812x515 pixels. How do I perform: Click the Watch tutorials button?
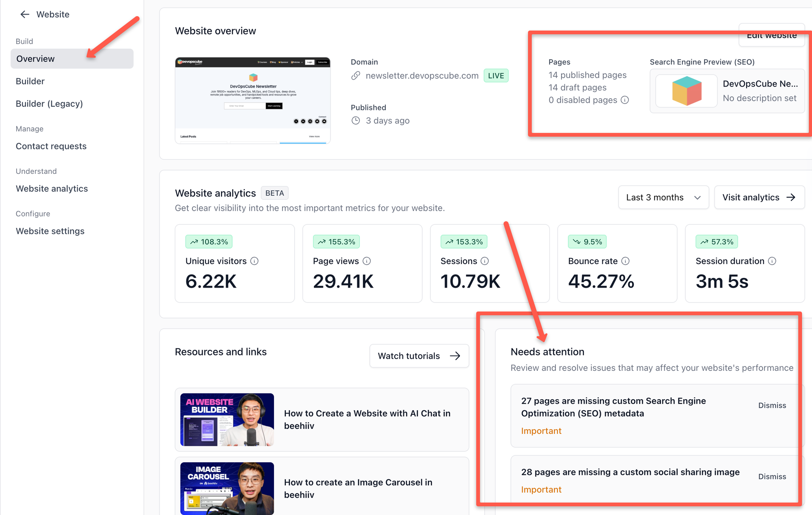coord(419,356)
